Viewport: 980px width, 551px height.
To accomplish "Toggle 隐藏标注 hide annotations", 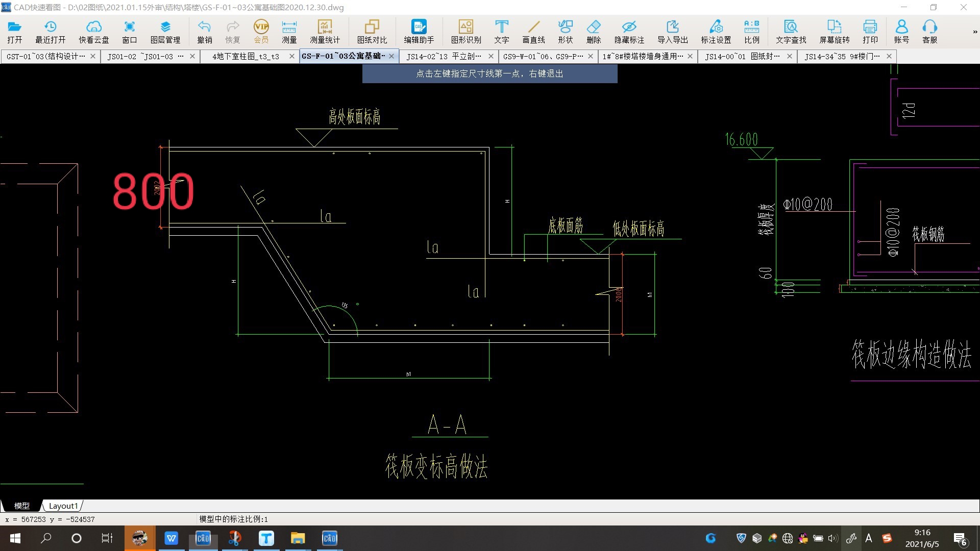I will (629, 32).
